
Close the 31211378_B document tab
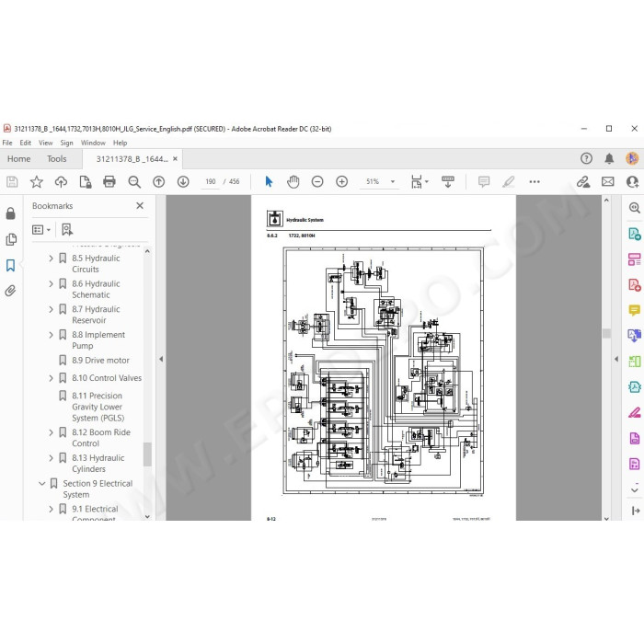point(176,159)
